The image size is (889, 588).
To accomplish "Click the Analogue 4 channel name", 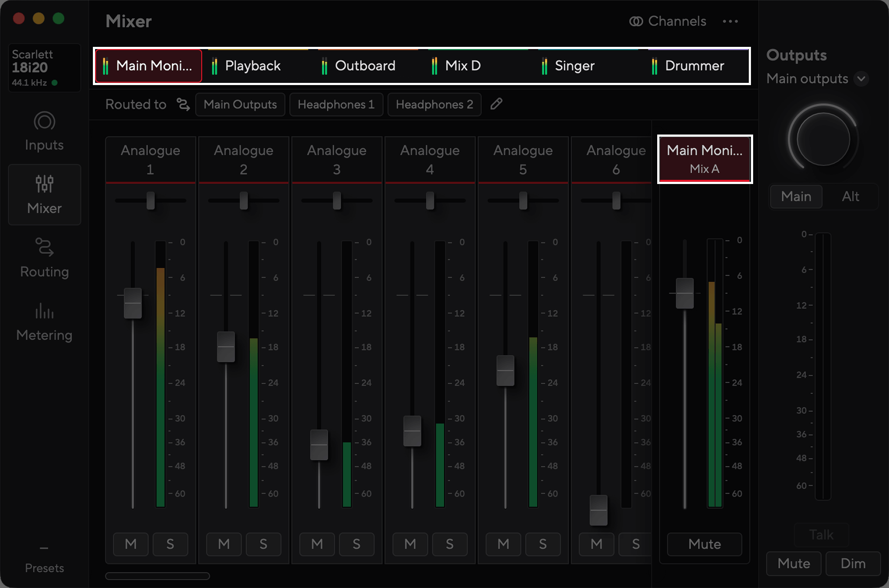I will (x=430, y=160).
